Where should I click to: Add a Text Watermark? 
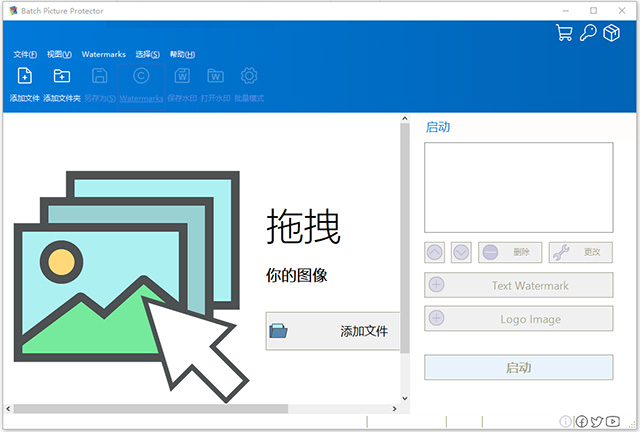[519, 285]
